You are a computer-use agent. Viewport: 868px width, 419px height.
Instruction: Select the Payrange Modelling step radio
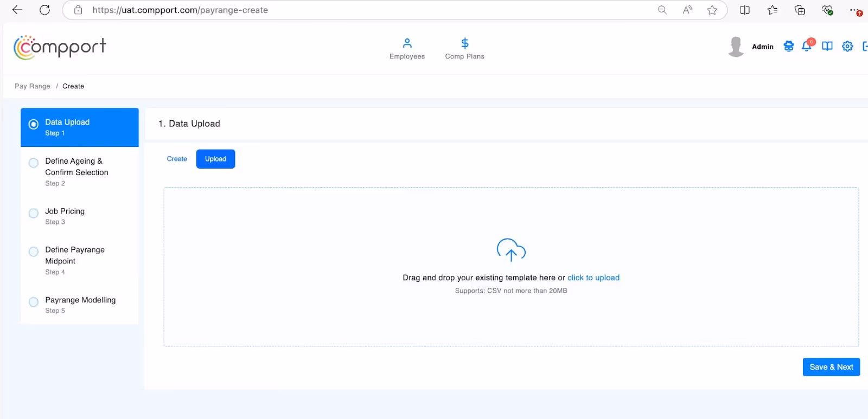pyautogui.click(x=34, y=302)
